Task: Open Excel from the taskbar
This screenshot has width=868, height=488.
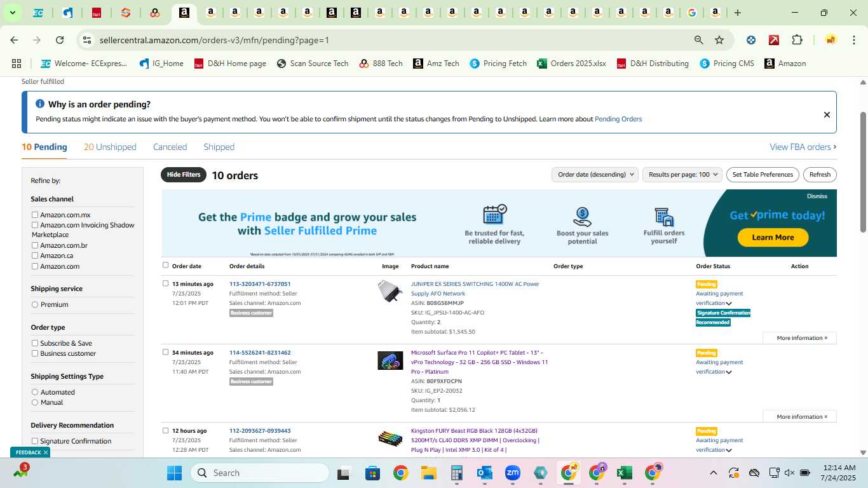Action: [625, 473]
